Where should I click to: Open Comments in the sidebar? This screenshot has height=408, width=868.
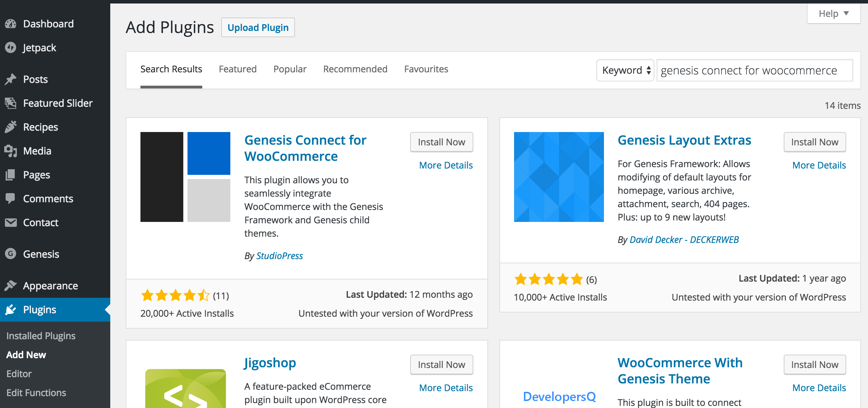click(55, 199)
